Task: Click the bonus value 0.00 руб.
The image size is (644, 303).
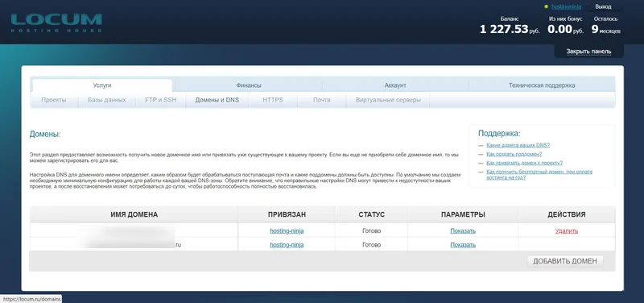Action: (x=566, y=29)
